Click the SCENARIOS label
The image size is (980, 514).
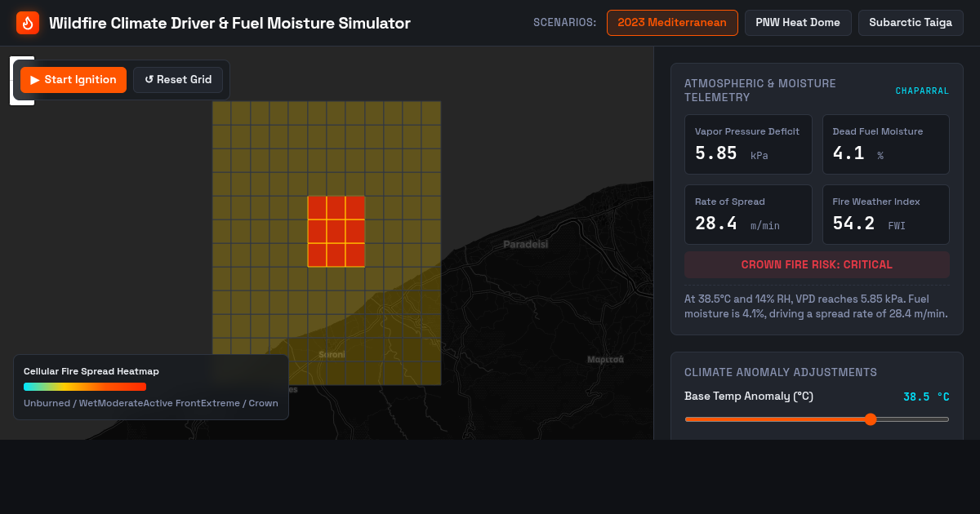(x=564, y=23)
